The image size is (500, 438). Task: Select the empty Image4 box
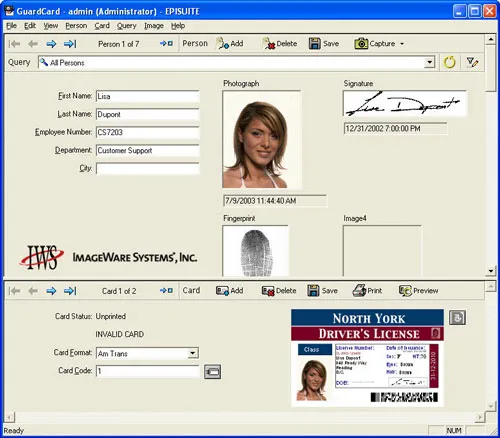382,251
